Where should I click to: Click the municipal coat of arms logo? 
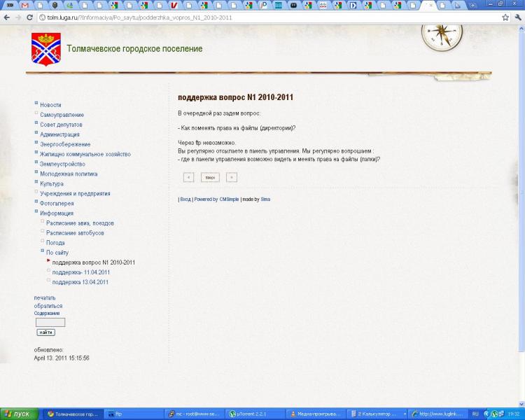point(46,49)
